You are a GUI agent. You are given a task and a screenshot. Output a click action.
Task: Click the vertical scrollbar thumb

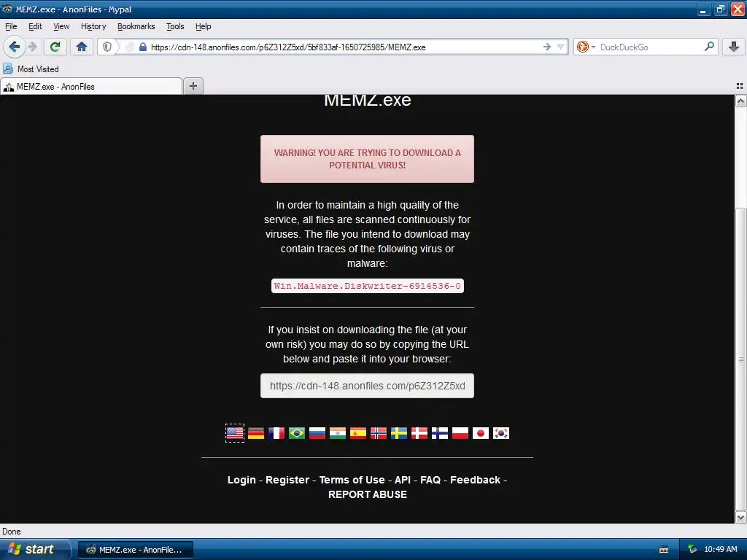click(741, 360)
